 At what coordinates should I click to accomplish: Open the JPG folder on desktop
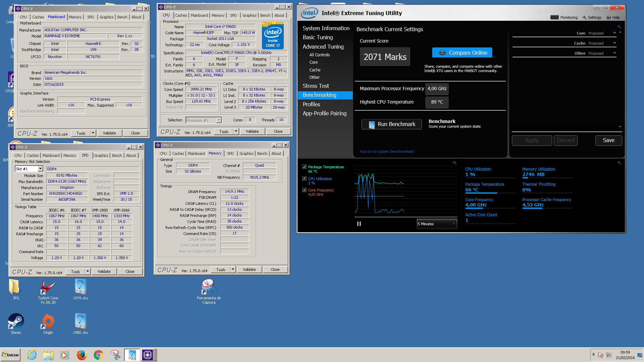click(x=15, y=289)
